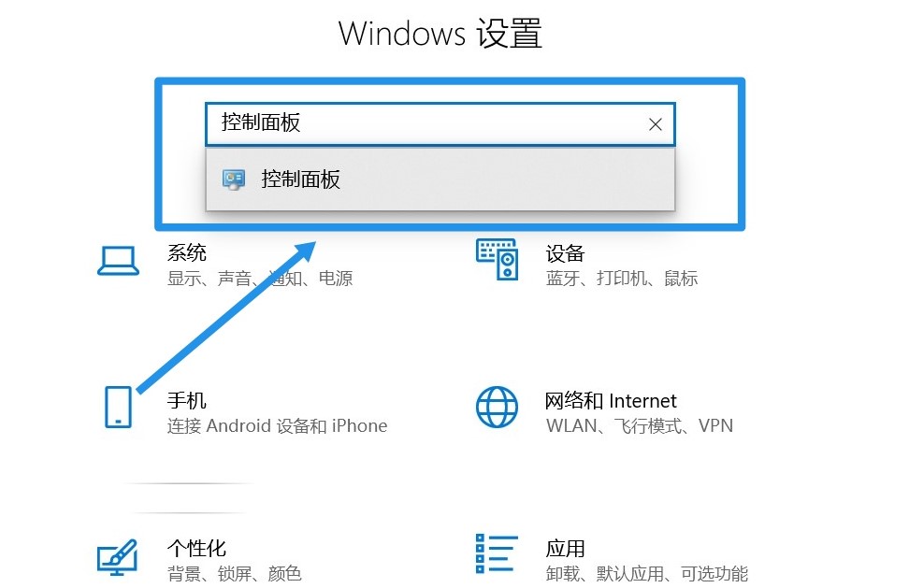
Task: Open the Phone settings icon
Action: pyautogui.click(x=118, y=408)
